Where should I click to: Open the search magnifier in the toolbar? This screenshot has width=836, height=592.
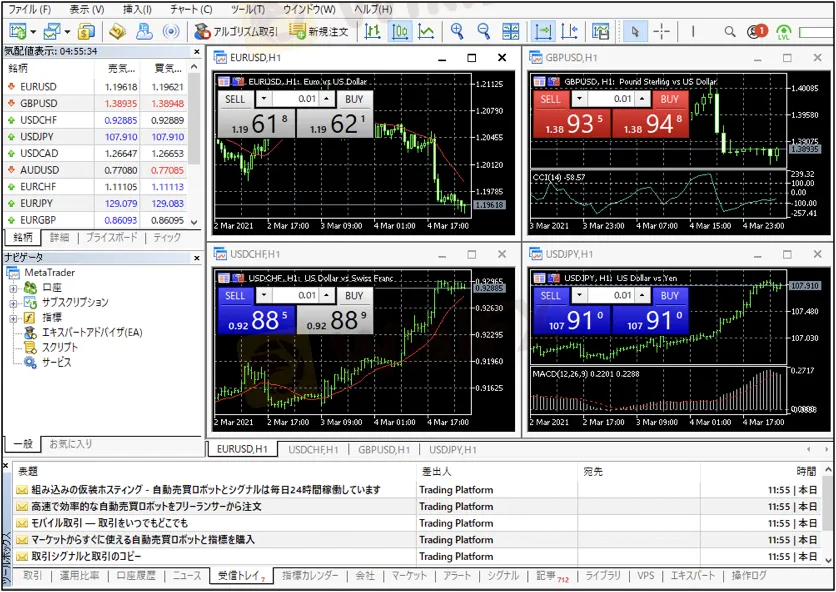pos(728,32)
